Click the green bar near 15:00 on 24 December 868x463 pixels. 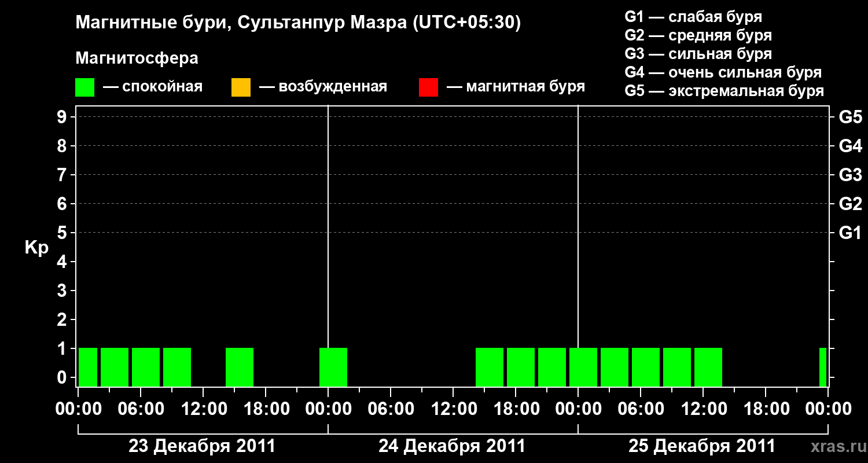(490, 367)
